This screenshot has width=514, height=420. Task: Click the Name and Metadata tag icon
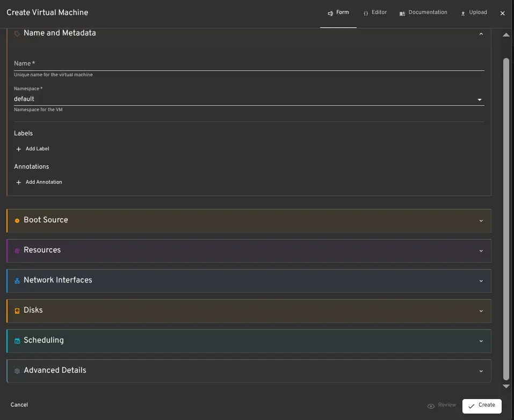click(x=17, y=33)
